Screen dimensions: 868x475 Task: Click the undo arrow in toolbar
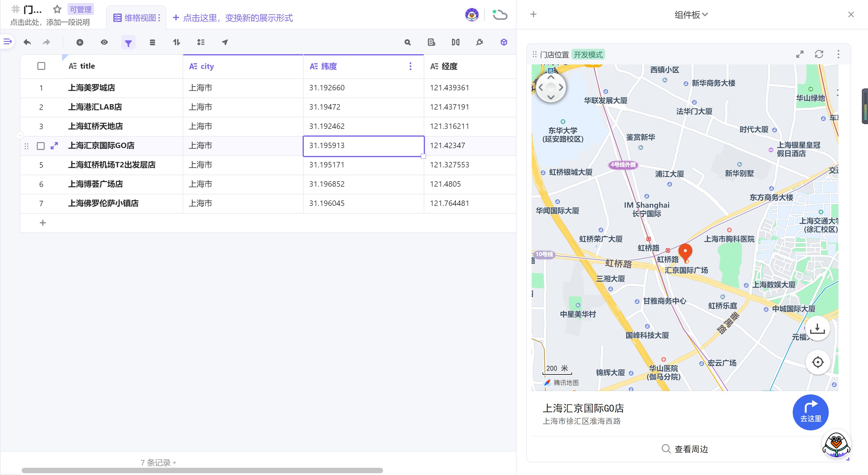tap(27, 42)
